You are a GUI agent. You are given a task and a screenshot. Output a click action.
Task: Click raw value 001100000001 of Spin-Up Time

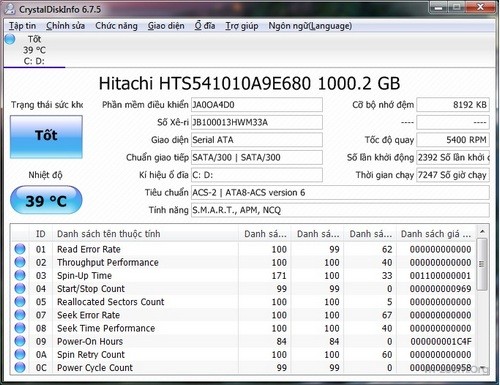click(x=440, y=275)
